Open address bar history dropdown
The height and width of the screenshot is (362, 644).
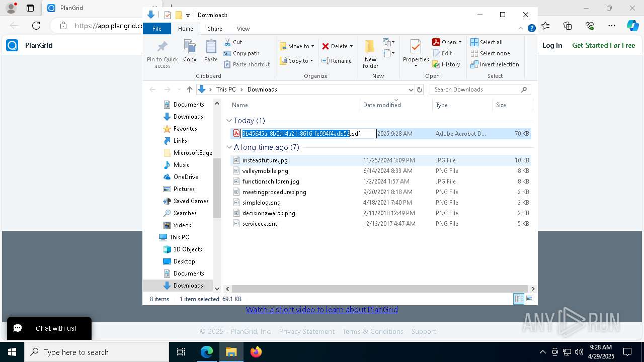click(411, 89)
